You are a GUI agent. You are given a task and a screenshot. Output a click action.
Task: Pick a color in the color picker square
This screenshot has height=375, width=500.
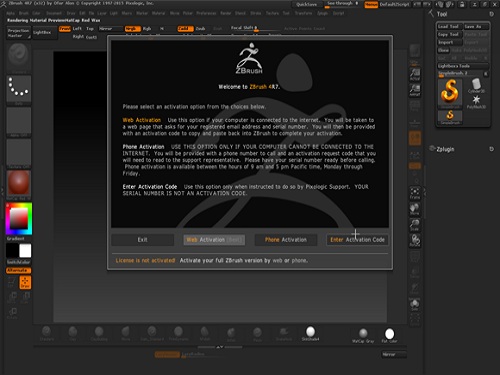click(19, 219)
